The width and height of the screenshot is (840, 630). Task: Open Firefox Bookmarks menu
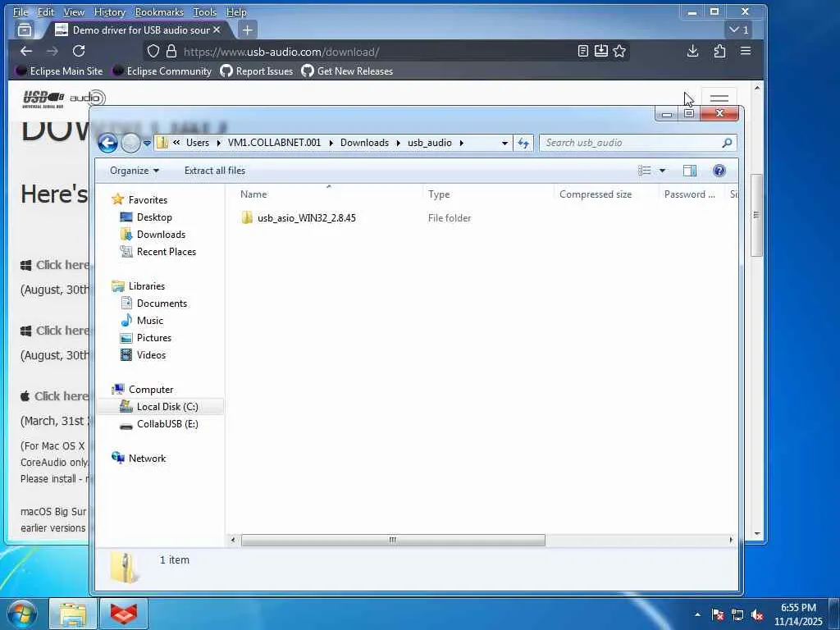pos(159,11)
